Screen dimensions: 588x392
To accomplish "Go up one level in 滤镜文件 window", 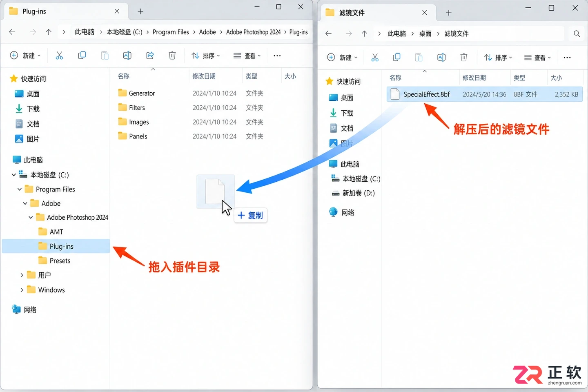I will coord(365,33).
